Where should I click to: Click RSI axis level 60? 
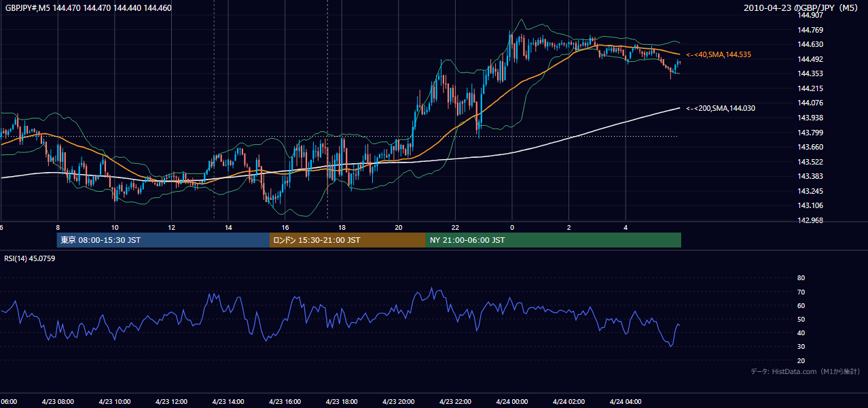tap(801, 305)
